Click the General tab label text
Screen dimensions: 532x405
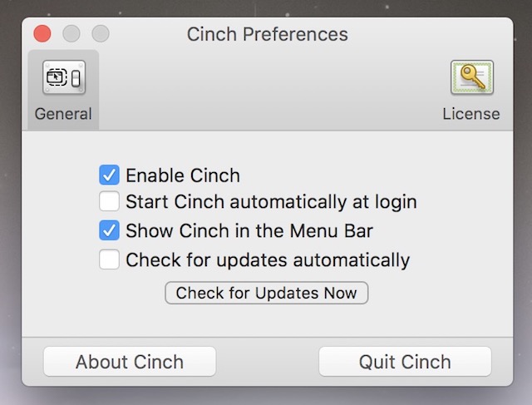[63, 114]
